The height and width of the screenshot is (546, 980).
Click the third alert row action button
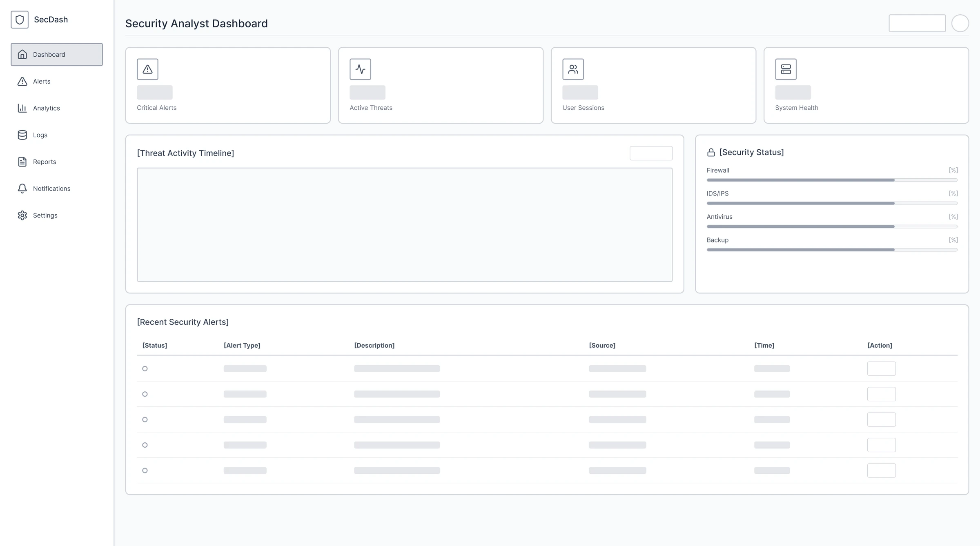[882, 419]
